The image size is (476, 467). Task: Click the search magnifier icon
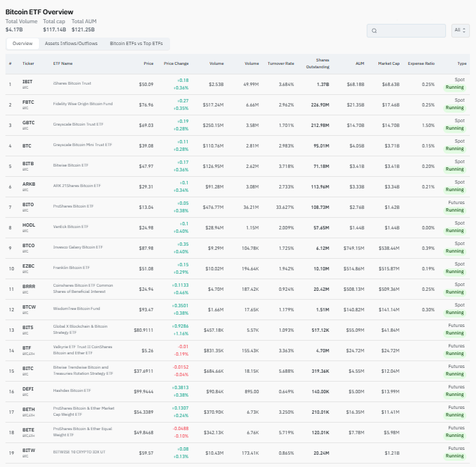[374, 31]
